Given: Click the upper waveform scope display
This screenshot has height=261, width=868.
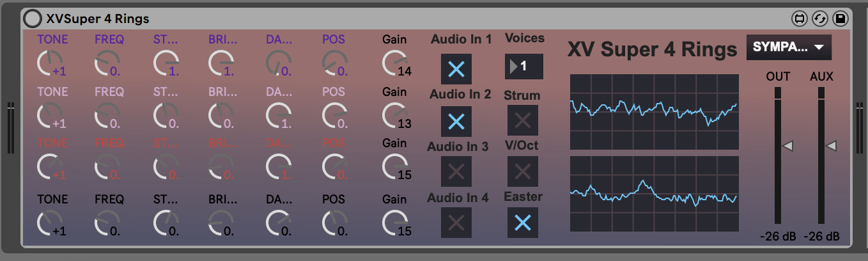Looking at the screenshot, I should (654, 111).
